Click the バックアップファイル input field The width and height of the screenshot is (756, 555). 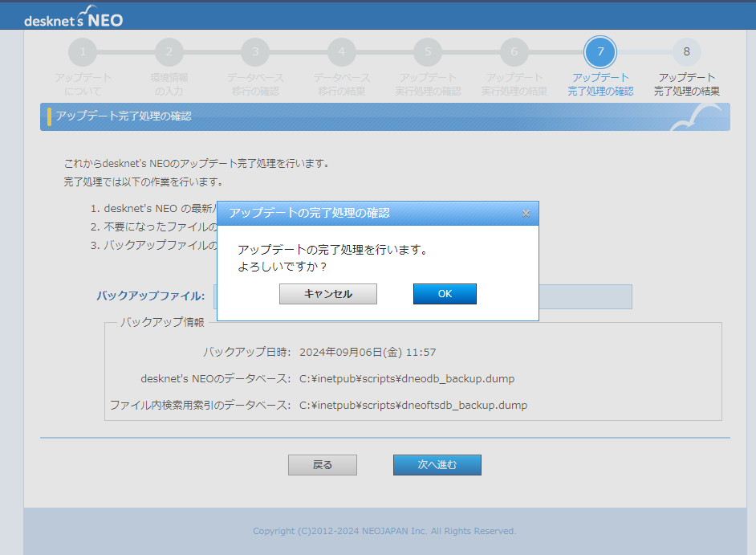584,296
